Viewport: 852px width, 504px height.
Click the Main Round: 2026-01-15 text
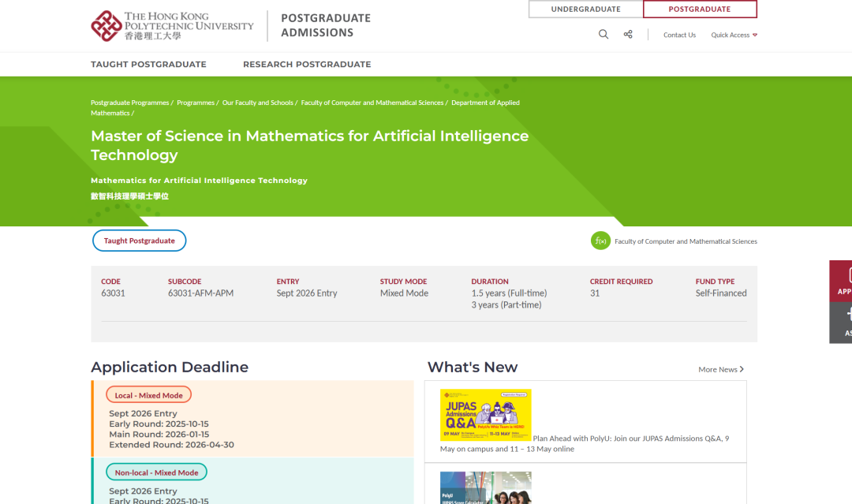(x=159, y=435)
